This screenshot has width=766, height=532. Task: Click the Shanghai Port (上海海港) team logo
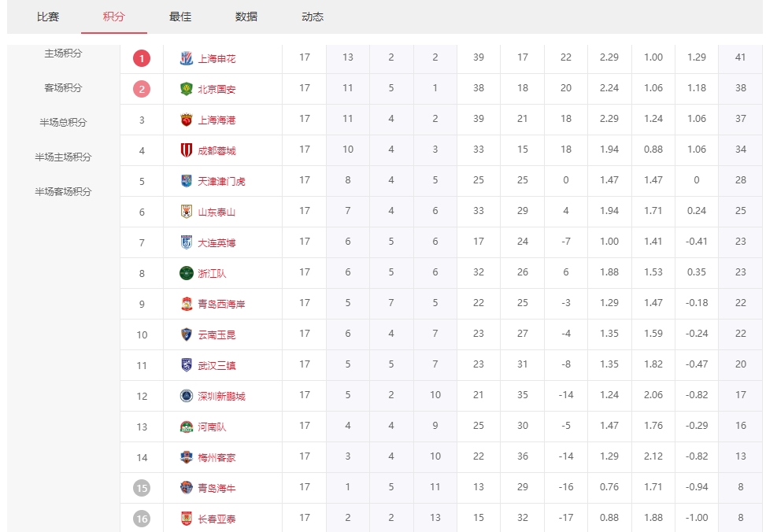pos(186,120)
